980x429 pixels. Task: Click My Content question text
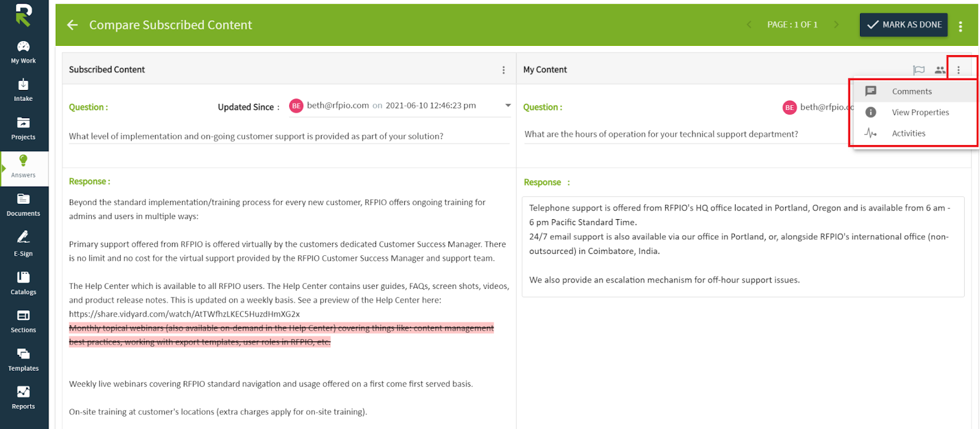[x=661, y=134]
